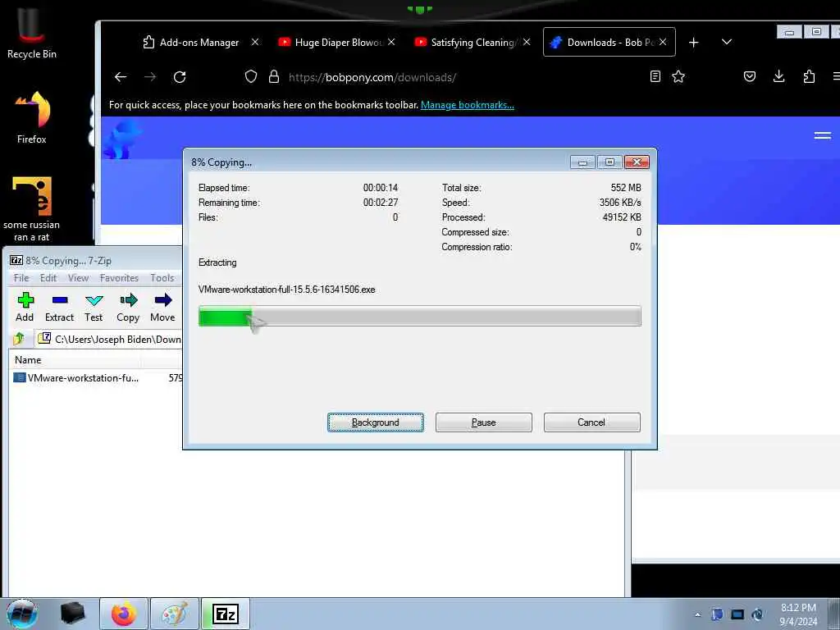Select 'some russian ran a rat' desktop icon
Image resolution: width=840 pixels, height=630 pixels.
coord(32,209)
